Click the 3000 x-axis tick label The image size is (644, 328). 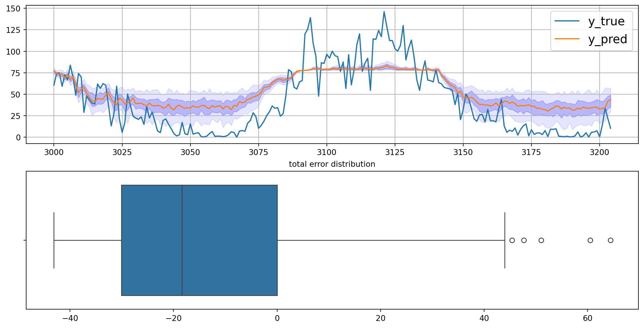pos(54,152)
